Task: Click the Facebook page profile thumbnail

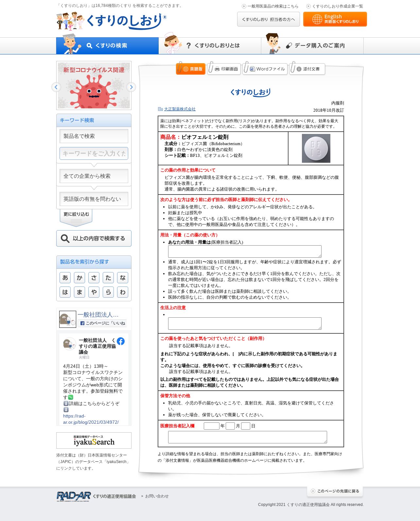Action: point(68,319)
